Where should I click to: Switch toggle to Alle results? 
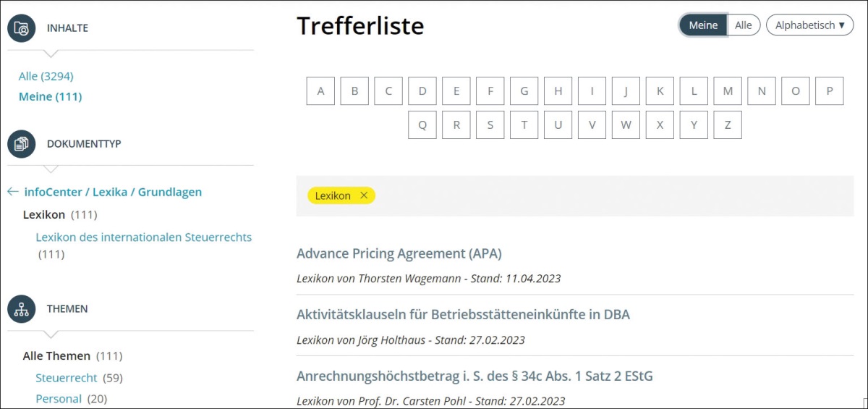pos(743,25)
